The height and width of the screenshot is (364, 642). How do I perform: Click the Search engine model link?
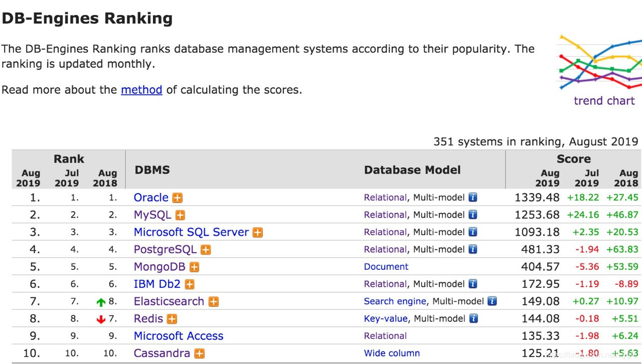pos(395,301)
